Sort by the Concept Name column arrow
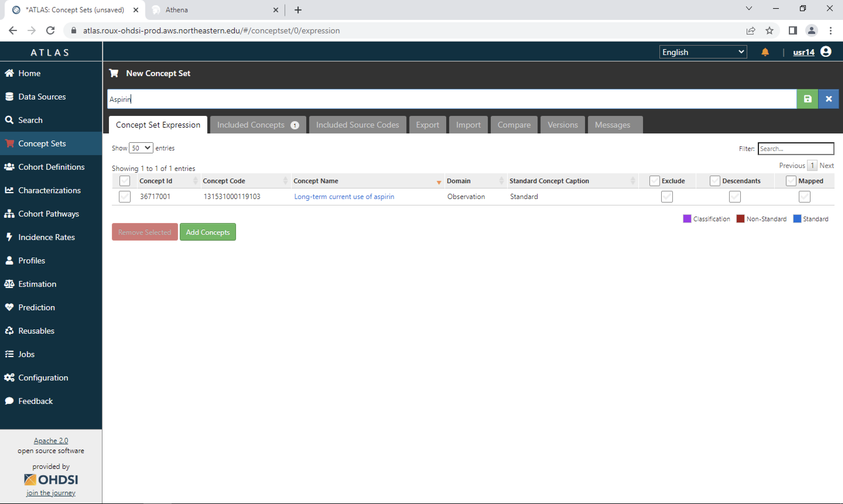Image resolution: width=843 pixels, height=504 pixels. tap(439, 182)
